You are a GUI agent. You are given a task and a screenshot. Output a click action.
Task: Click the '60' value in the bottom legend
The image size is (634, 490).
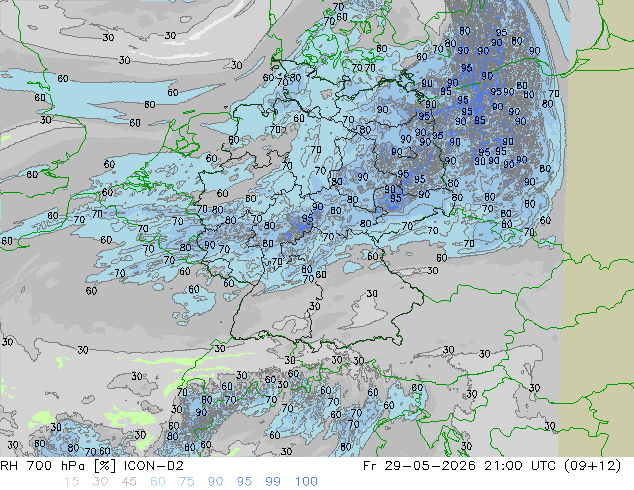pyautogui.click(x=158, y=482)
